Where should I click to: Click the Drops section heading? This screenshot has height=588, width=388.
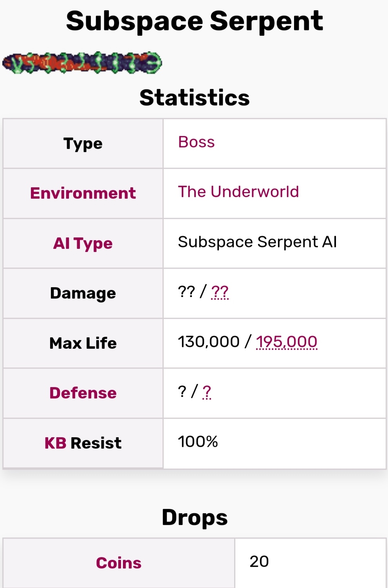(x=194, y=517)
